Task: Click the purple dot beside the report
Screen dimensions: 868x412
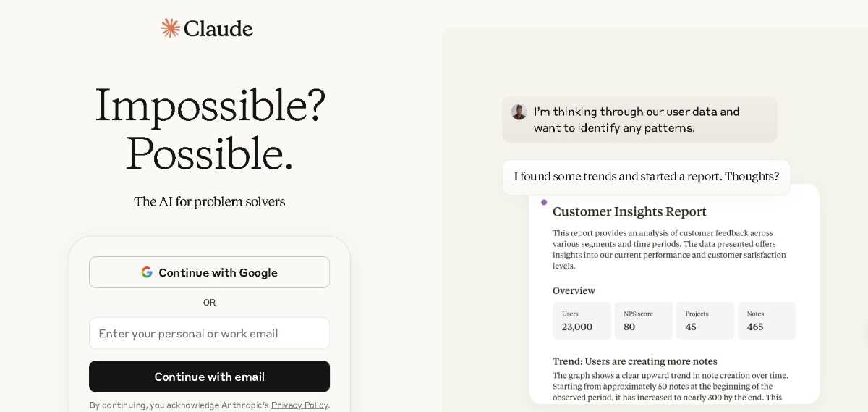Action: (x=544, y=203)
